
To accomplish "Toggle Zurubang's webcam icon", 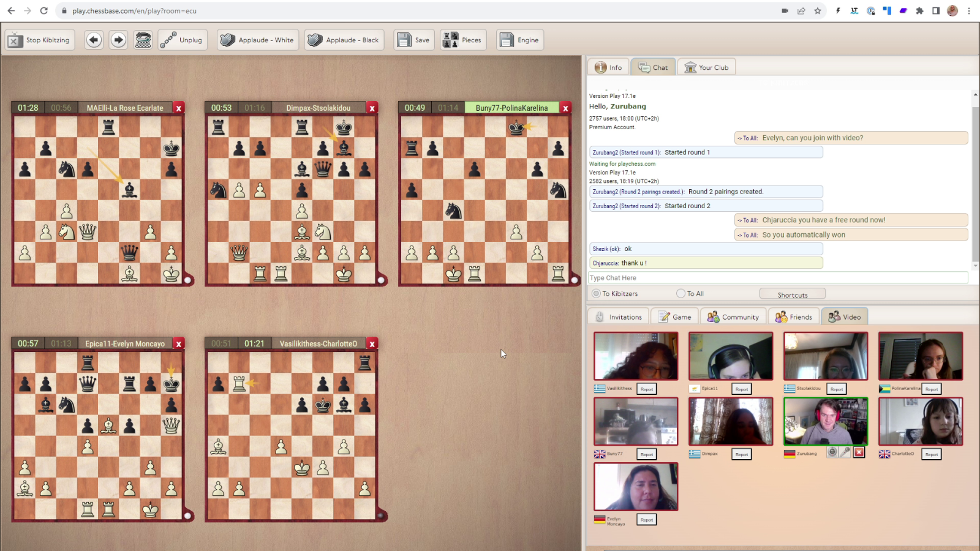I will pos(832,452).
